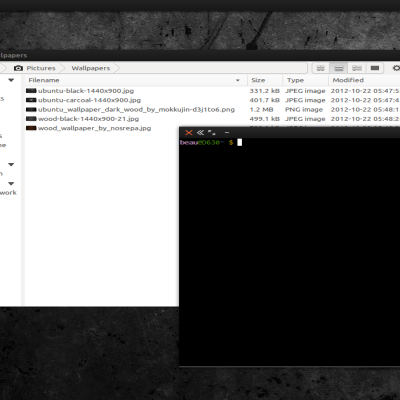The height and width of the screenshot is (400, 400).
Task: Select ubuntu-black-1440x900.jpg file icon
Action: click(x=31, y=91)
